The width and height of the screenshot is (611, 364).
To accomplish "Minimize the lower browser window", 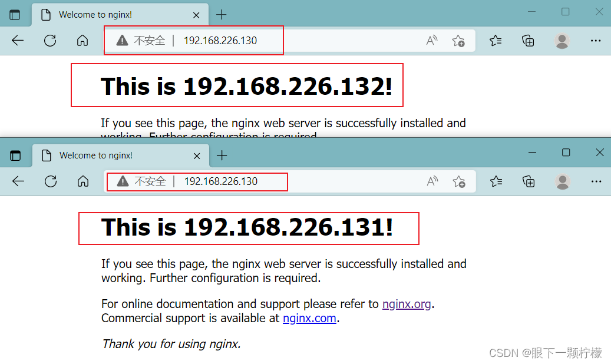I will pos(532,153).
